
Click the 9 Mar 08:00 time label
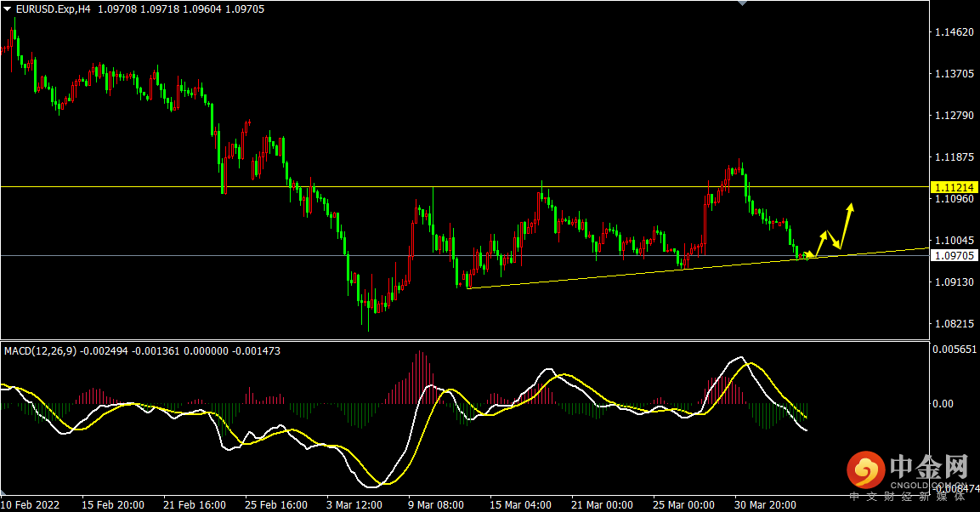click(436, 504)
